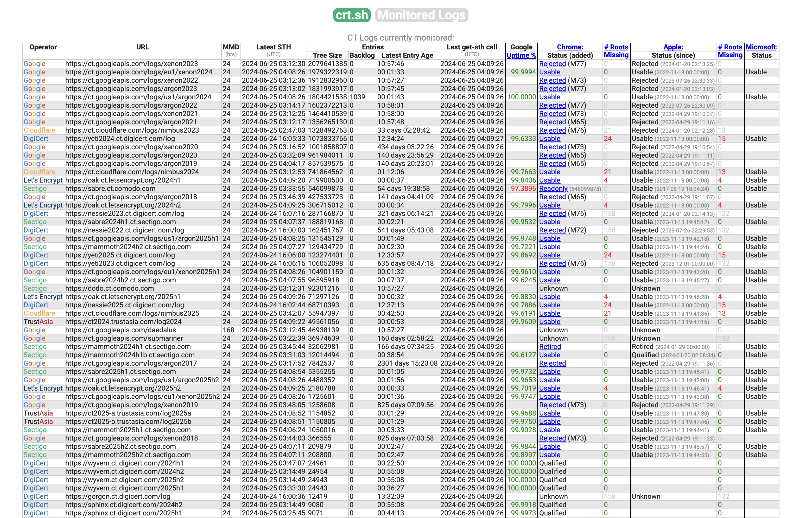Select the Latest STH column header
This screenshot has height=518, width=812.
tap(274, 47)
